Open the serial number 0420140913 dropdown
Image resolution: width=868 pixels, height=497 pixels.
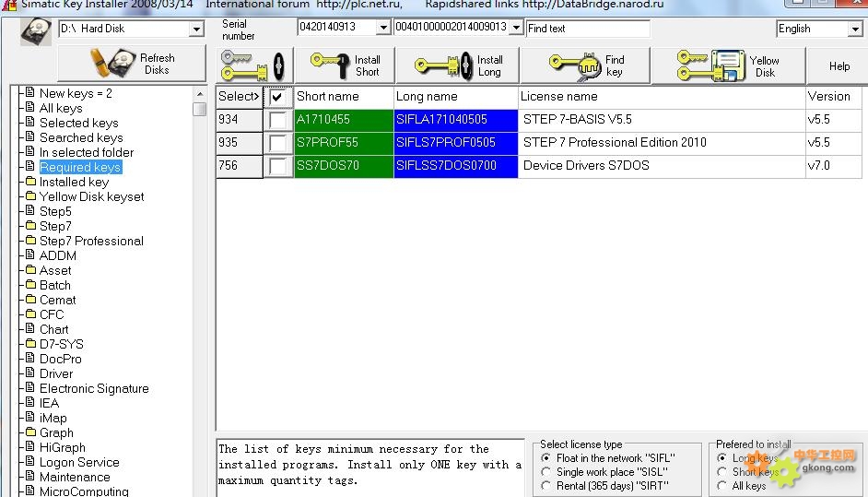[383, 29]
